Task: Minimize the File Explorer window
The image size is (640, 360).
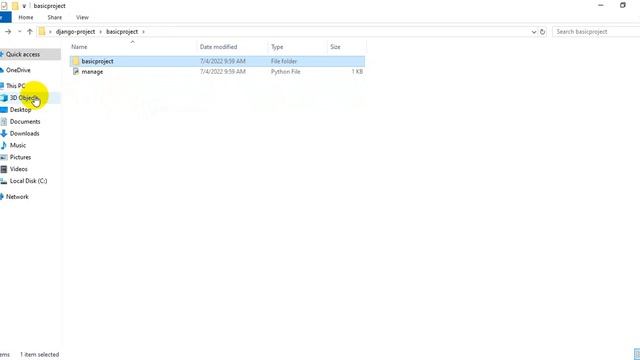Action: [601, 5]
